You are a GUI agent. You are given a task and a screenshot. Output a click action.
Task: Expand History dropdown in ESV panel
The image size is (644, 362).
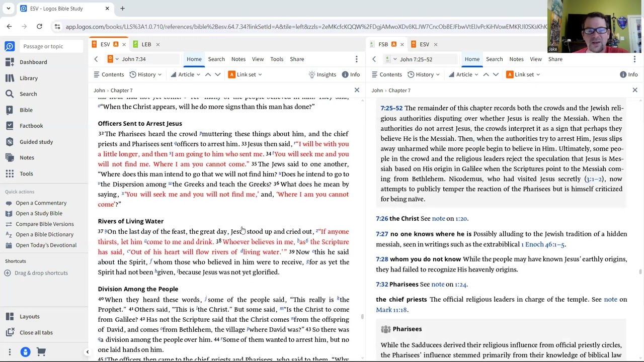click(145, 74)
